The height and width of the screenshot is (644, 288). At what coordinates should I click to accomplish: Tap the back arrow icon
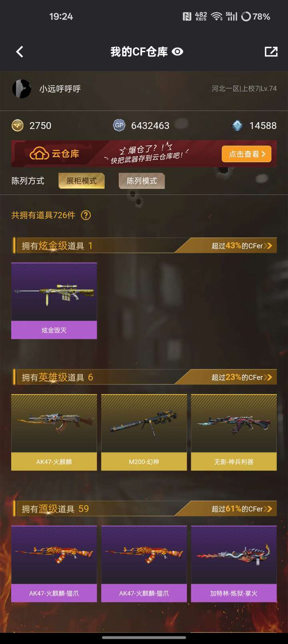(20, 52)
